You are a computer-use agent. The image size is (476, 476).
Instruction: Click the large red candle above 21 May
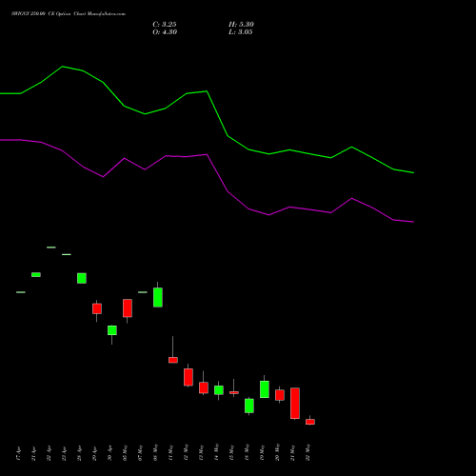(x=295, y=404)
